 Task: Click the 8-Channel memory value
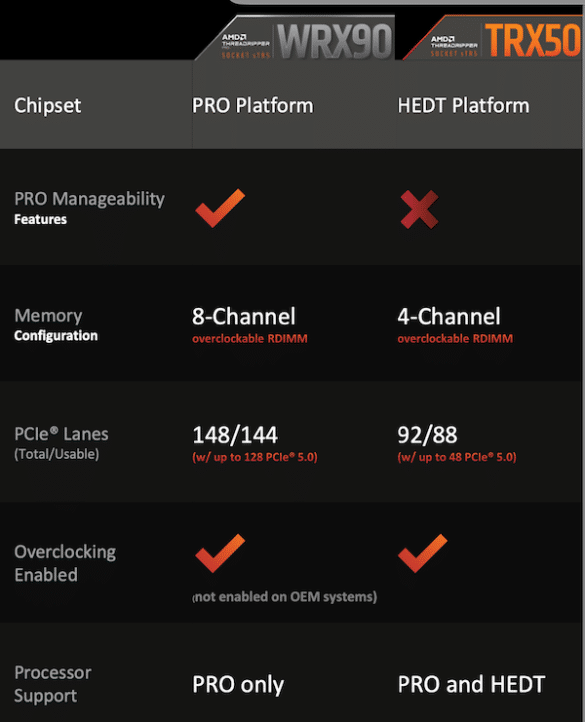coord(244,316)
